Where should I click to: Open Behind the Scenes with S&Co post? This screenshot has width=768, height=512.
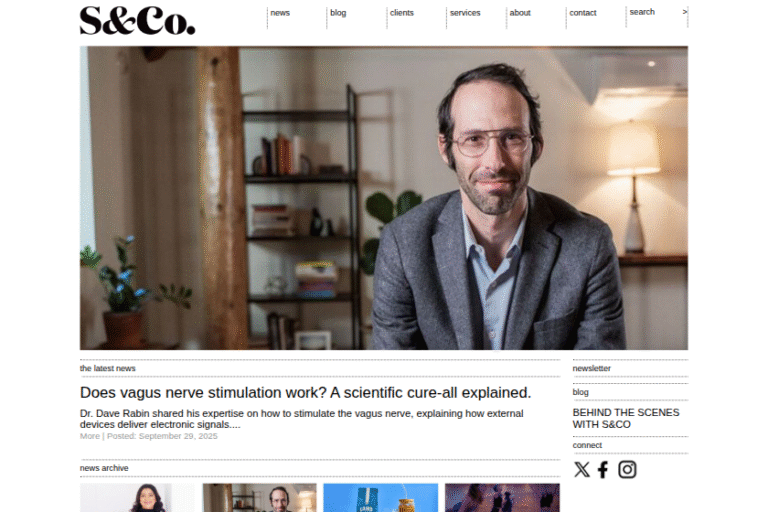pyautogui.click(x=626, y=418)
